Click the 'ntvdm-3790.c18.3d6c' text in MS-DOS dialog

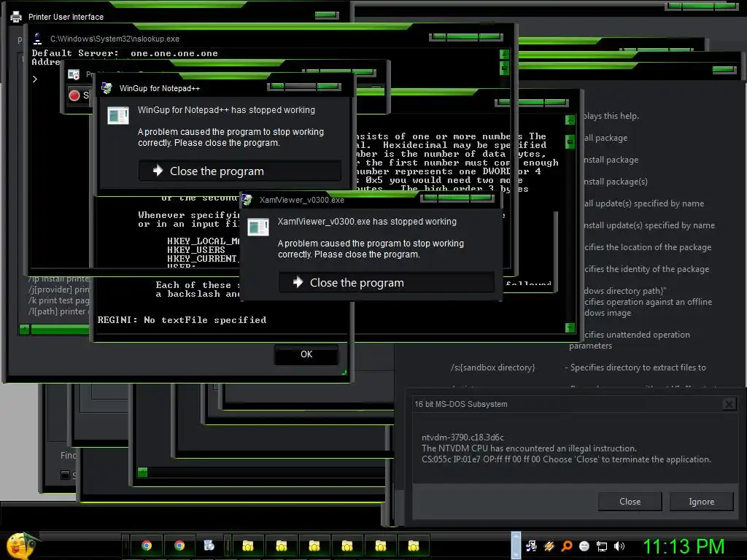click(x=462, y=437)
